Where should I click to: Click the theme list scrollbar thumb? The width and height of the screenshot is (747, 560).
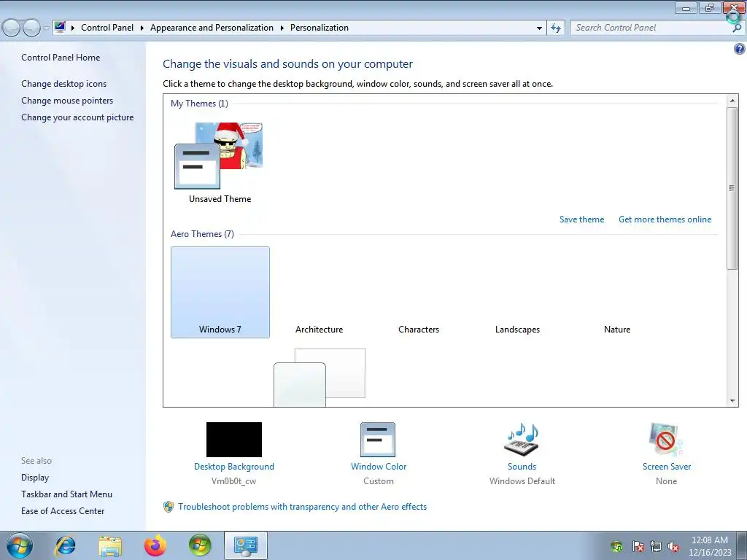click(732, 189)
